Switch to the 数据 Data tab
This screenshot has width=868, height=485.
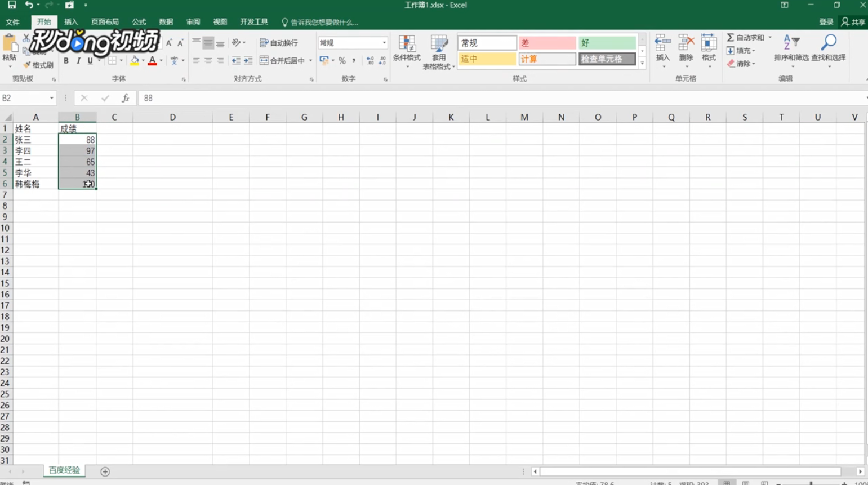click(x=166, y=22)
